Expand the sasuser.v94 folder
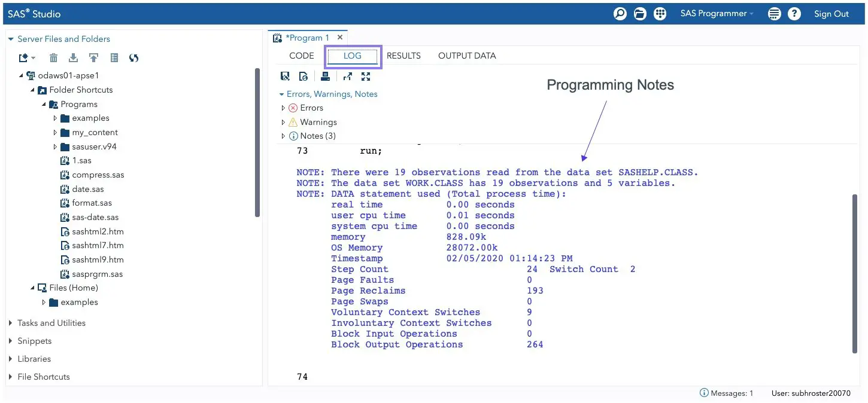 pyautogui.click(x=55, y=146)
